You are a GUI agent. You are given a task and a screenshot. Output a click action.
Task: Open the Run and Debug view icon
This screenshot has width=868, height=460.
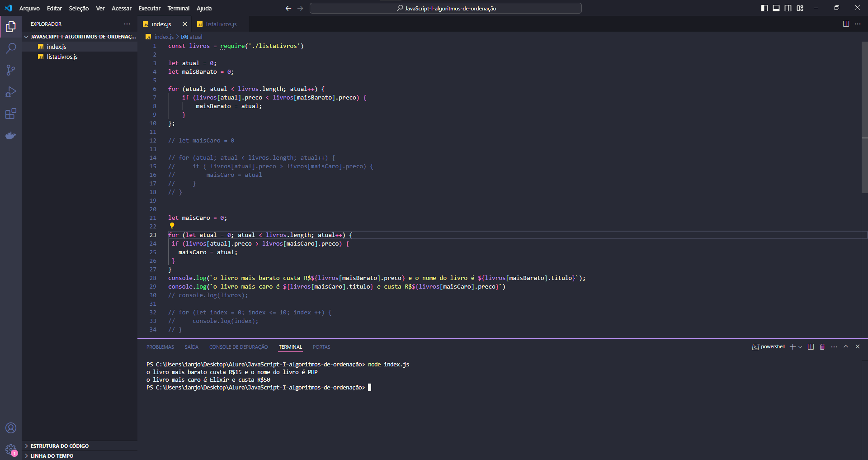point(11,92)
